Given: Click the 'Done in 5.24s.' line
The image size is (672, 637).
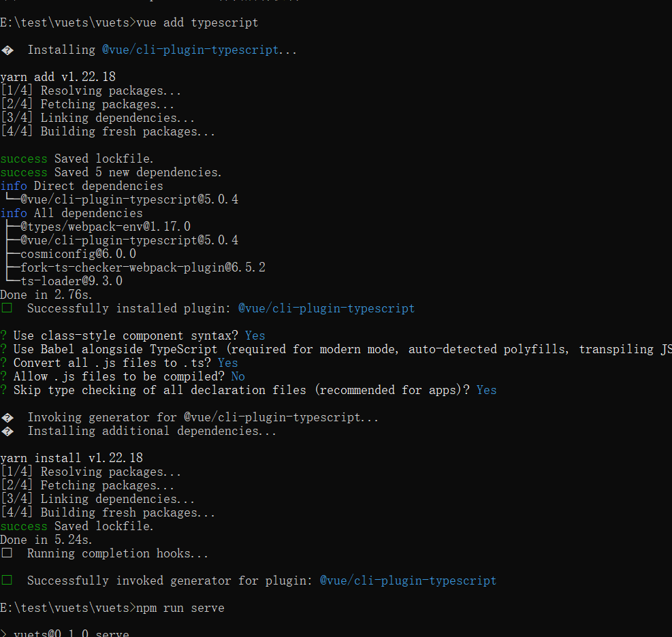Looking at the screenshot, I should click(x=46, y=540).
